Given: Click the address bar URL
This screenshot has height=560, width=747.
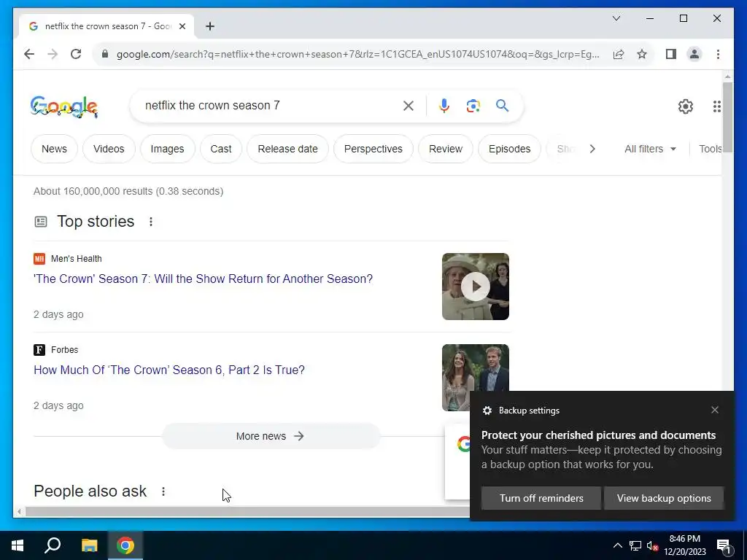Looking at the screenshot, I should click(358, 54).
